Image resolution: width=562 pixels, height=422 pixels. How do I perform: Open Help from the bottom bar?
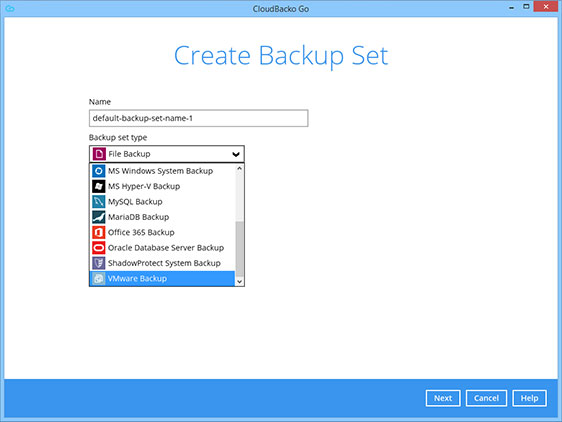(x=529, y=398)
